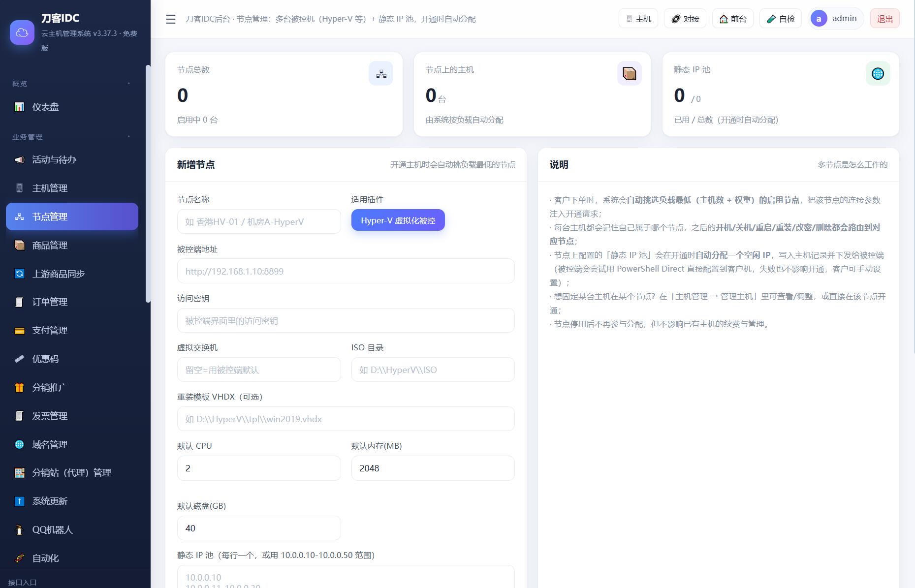Click into 访问密钥 input field
This screenshot has width=915, height=588.
point(346,320)
